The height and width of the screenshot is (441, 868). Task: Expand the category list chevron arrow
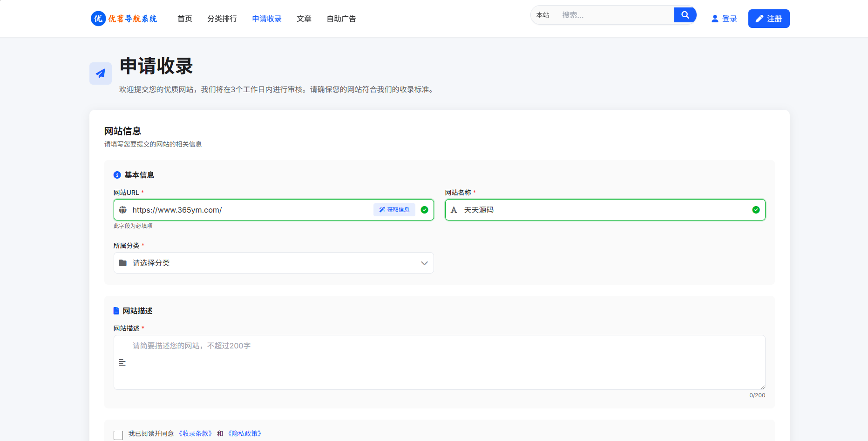(424, 263)
